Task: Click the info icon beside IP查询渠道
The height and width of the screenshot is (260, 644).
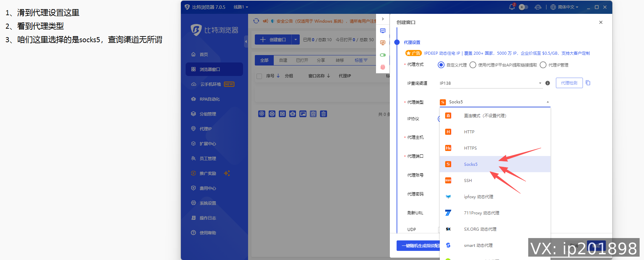Action: pos(548,83)
